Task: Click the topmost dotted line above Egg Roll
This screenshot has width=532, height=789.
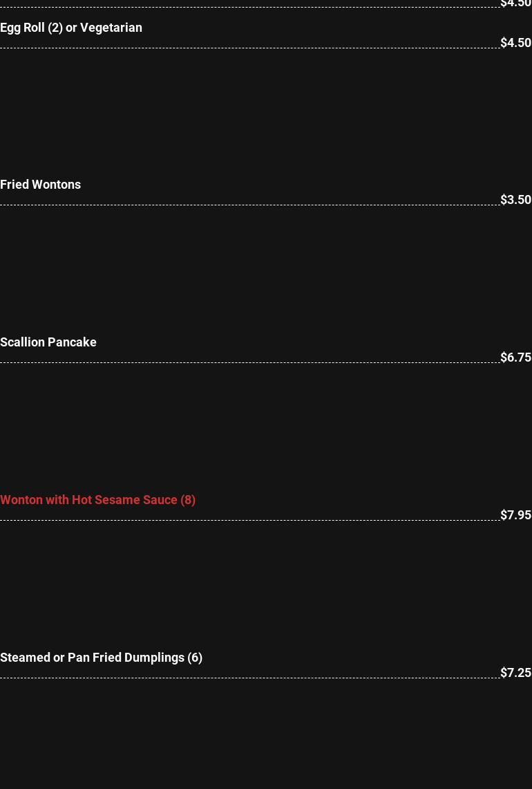Action: coord(249,8)
